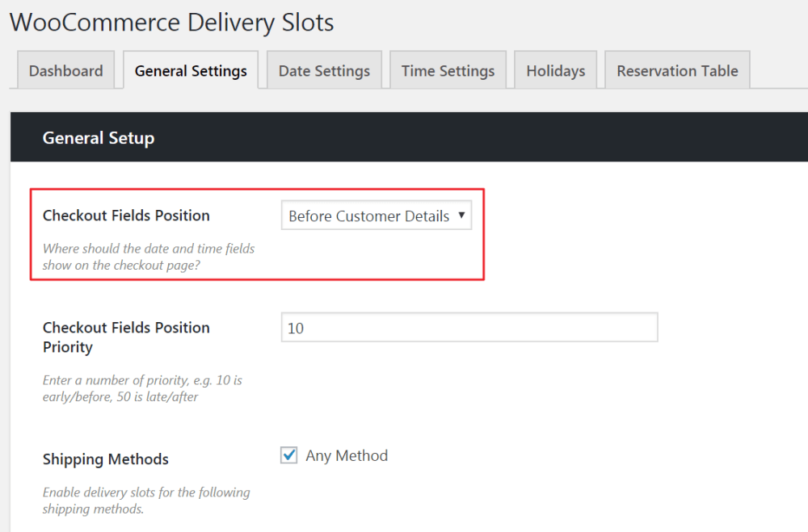This screenshot has width=808, height=532.
Task: Open the Before Customer Details dropdown
Action: (x=369, y=216)
